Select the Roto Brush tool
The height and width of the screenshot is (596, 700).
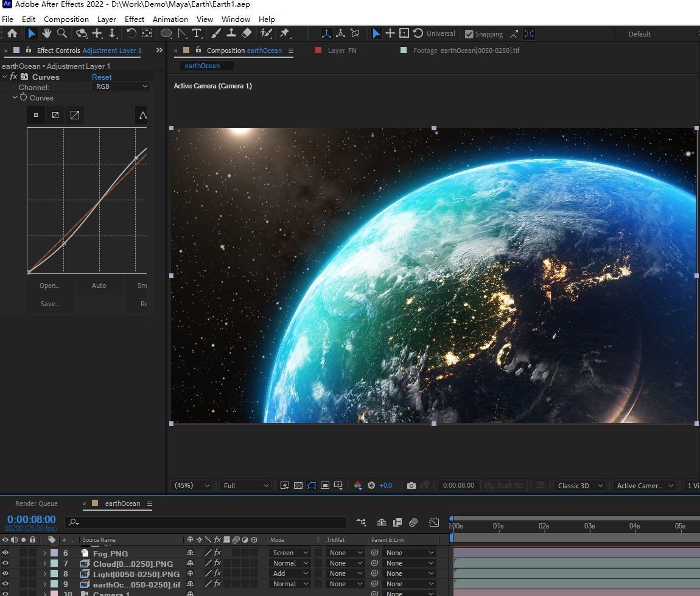point(267,33)
